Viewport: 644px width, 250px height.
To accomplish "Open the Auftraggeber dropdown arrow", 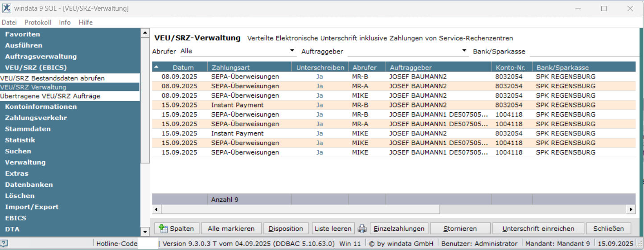I will (464, 51).
